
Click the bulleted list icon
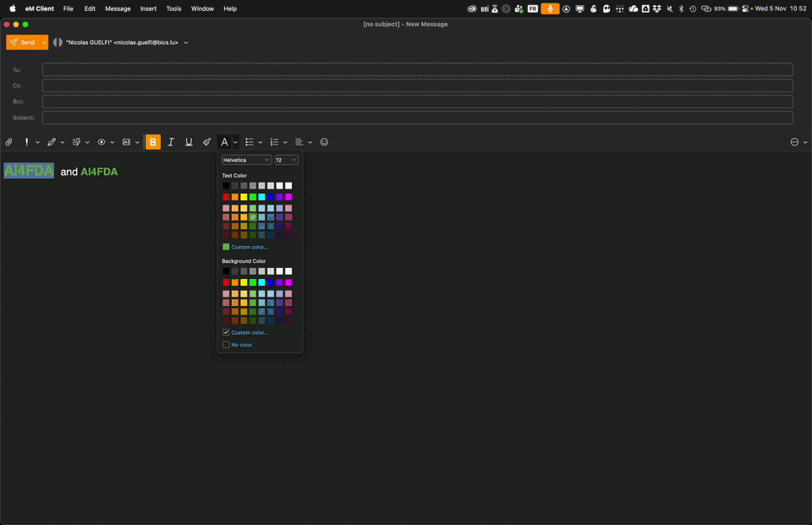click(250, 142)
